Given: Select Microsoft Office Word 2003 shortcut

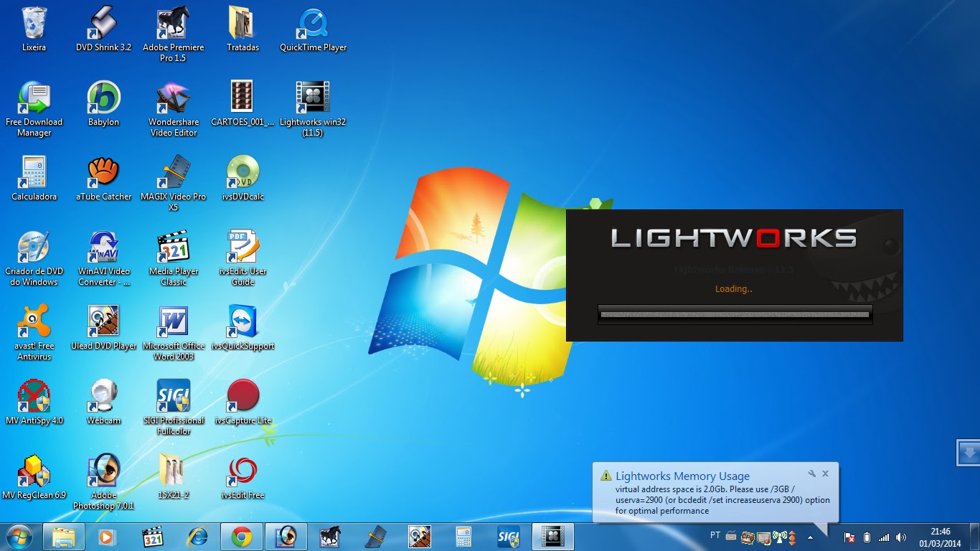Looking at the screenshot, I should [173, 333].
